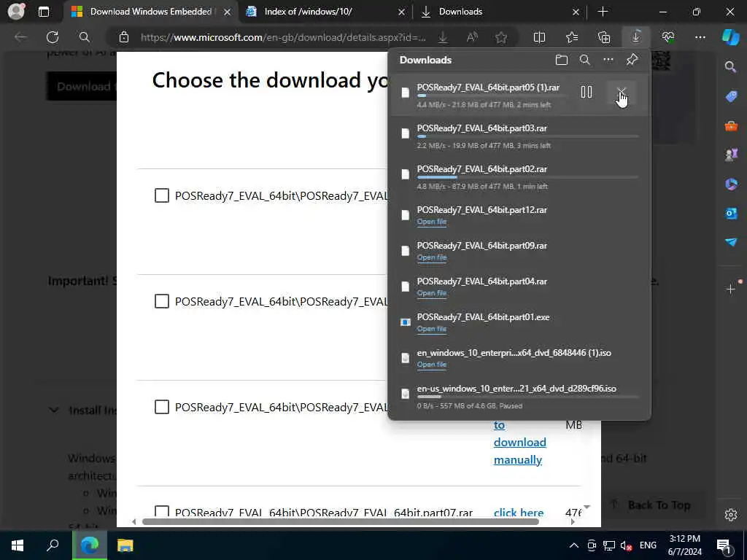747x560 pixels.
Task: Open sidebar settings gear icon
Action: (x=731, y=515)
